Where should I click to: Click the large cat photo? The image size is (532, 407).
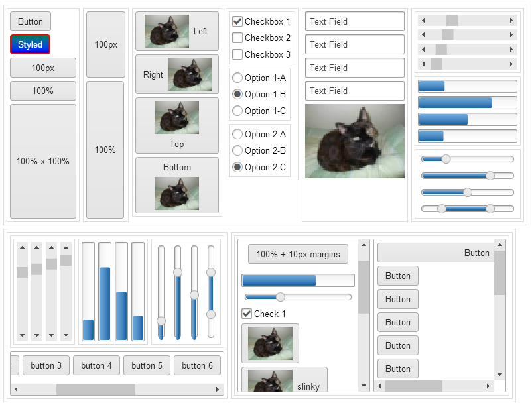354,143
